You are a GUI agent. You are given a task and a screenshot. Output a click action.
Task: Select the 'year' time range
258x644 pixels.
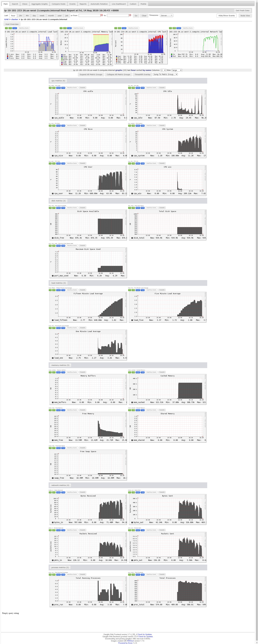click(x=60, y=16)
